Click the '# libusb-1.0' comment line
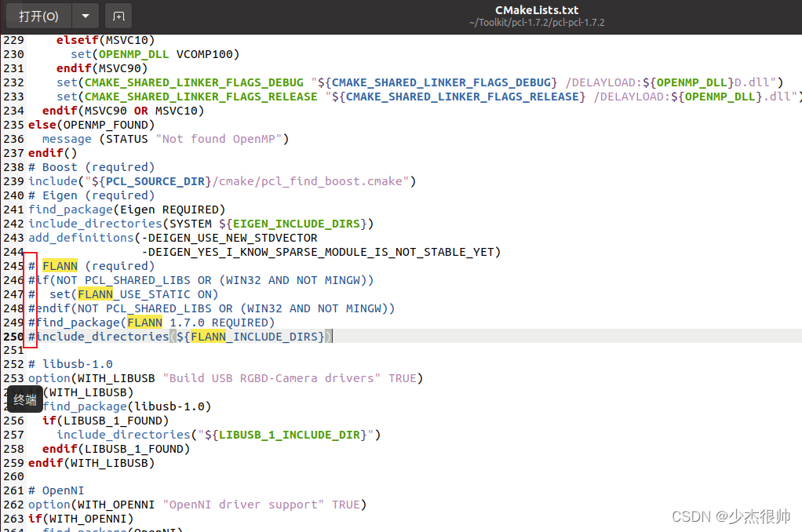The image size is (802, 532). pos(71,364)
